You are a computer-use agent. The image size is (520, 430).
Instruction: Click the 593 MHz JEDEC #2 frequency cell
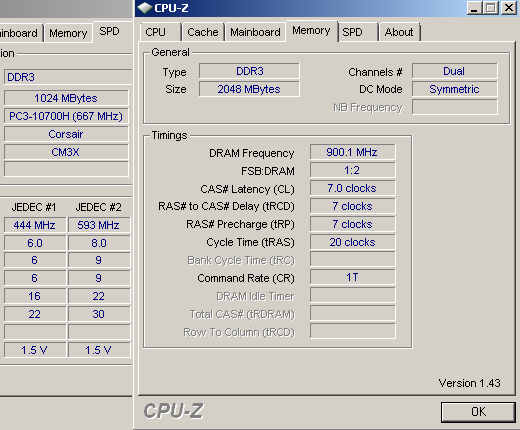coord(99,225)
